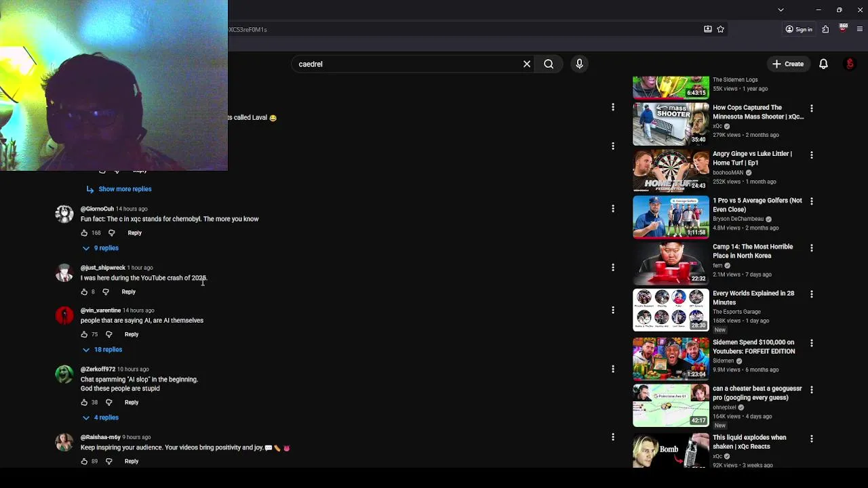
Task: Open Sidemen FORFEIT EDITION video thumbnail
Action: coord(671,359)
